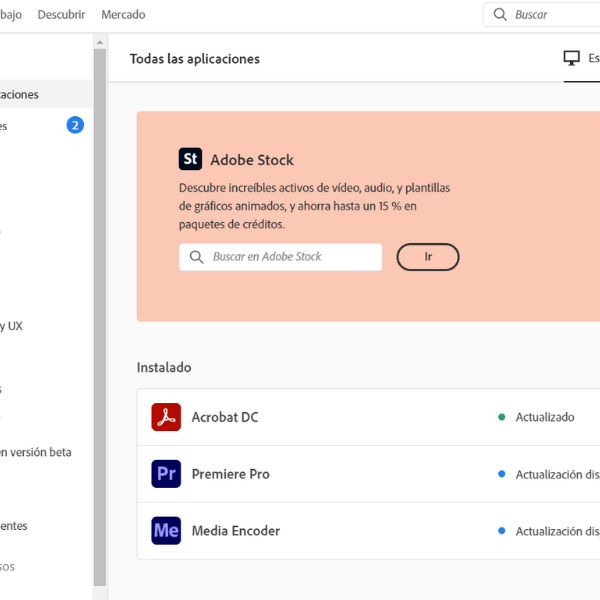This screenshot has width=600, height=600.
Task: Click the Adobe Stock St icon
Action: pos(190,159)
